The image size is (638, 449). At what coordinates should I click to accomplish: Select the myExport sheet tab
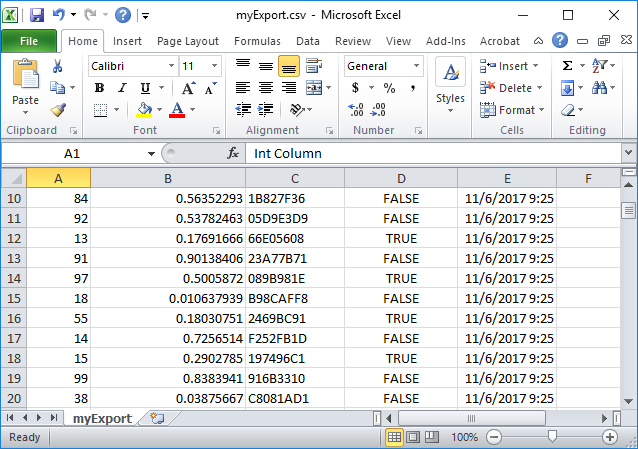[102, 418]
